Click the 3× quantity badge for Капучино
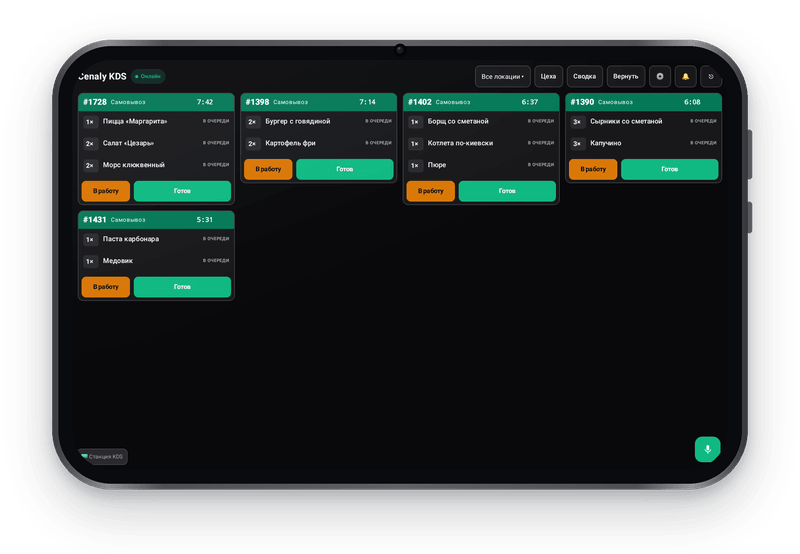 pos(578,144)
